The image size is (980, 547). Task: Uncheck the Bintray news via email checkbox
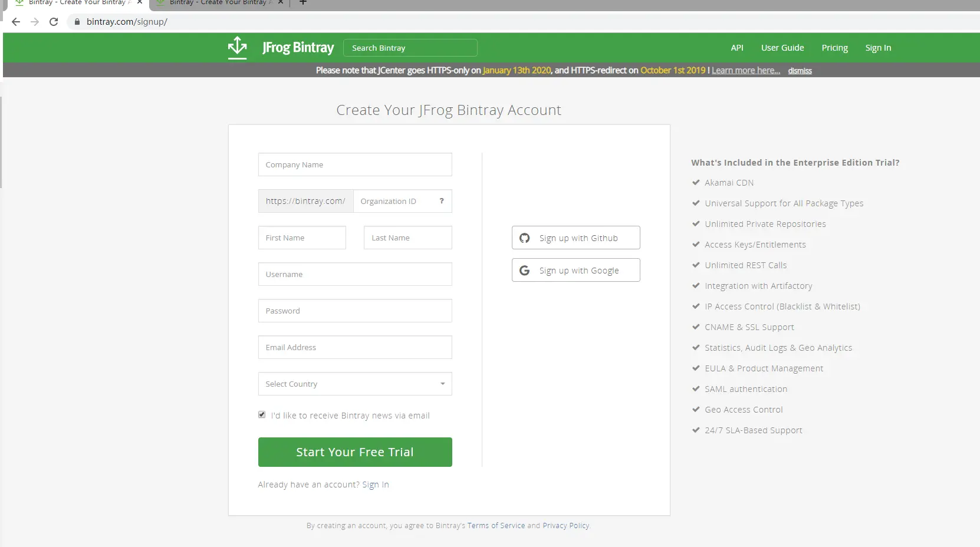click(x=262, y=415)
